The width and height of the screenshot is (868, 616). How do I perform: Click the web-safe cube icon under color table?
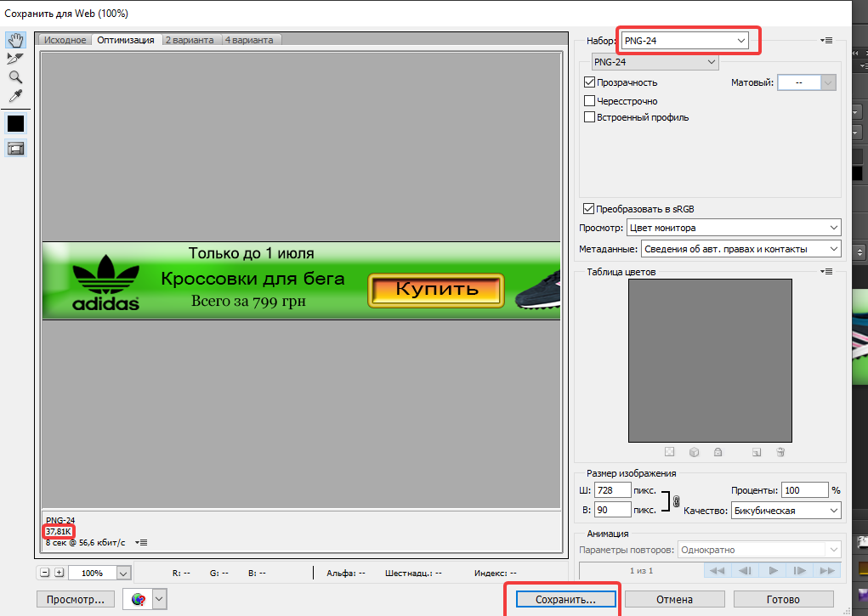click(694, 452)
